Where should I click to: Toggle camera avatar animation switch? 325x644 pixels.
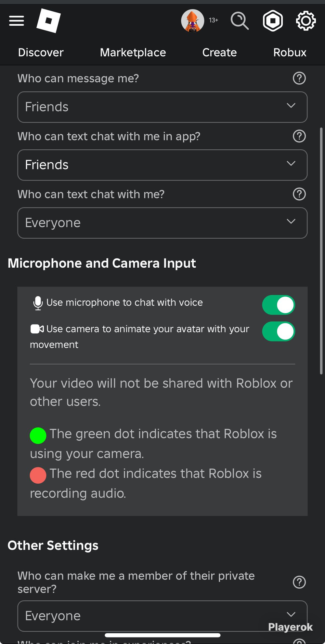(x=279, y=331)
